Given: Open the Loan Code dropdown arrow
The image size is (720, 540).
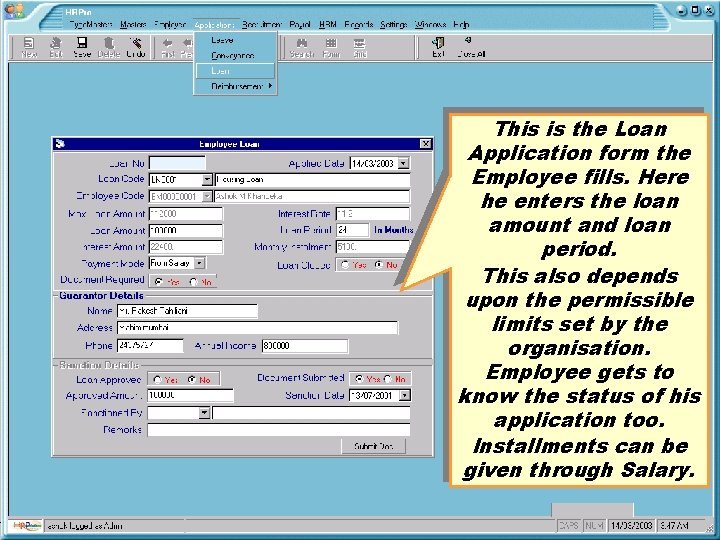Looking at the screenshot, I should click(207, 180).
